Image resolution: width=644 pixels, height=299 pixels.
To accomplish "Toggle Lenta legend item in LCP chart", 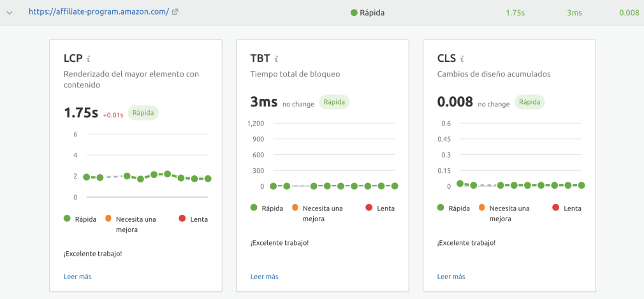I will (193, 219).
